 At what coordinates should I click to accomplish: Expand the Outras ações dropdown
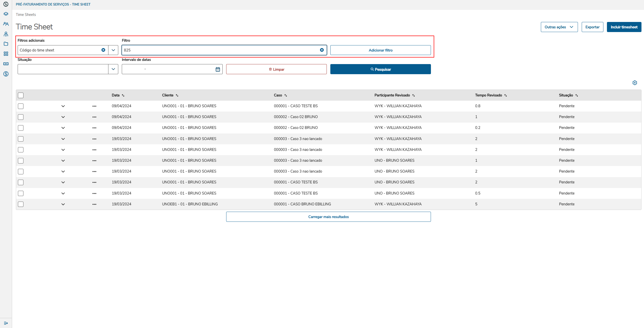click(559, 27)
